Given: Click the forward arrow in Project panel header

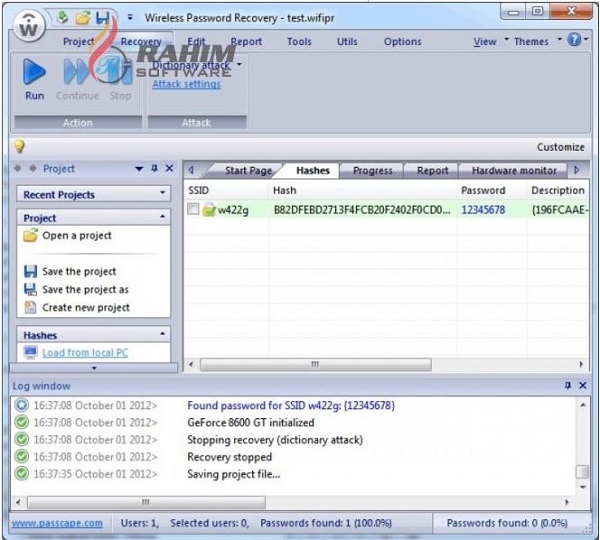Looking at the screenshot, I should [33, 168].
